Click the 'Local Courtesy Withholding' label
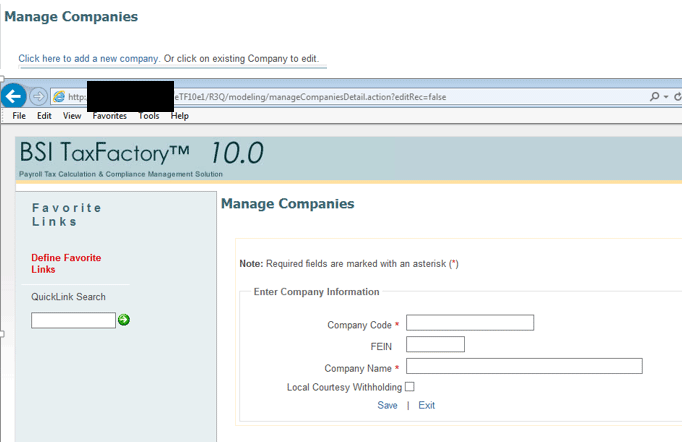Image resolution: width=682 pixels, height=442 pixels. 344,387
